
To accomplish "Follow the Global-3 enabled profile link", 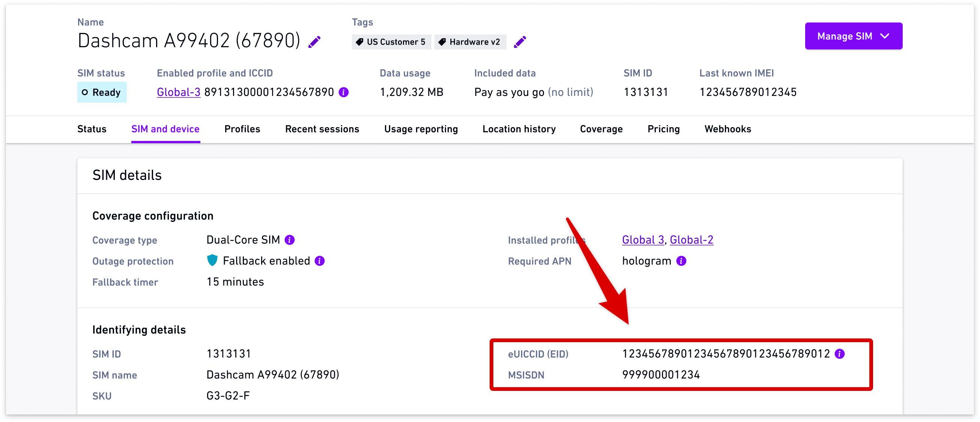I will coord(179,93).
